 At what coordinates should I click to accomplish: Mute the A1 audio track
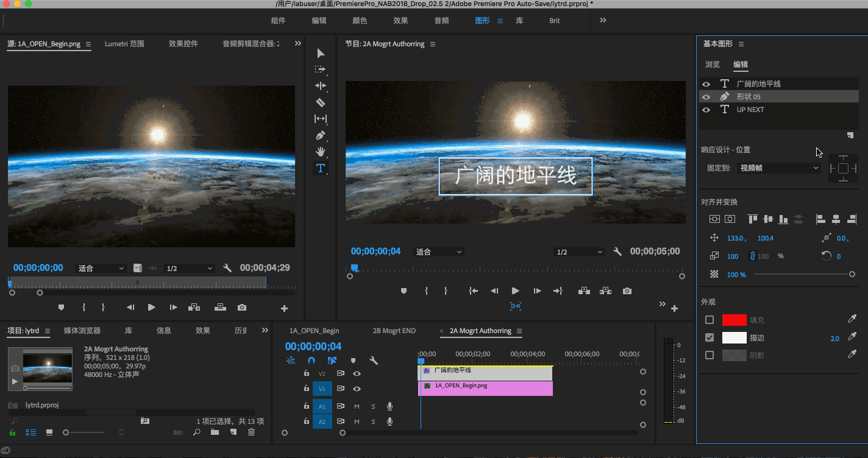coord(356,406)
